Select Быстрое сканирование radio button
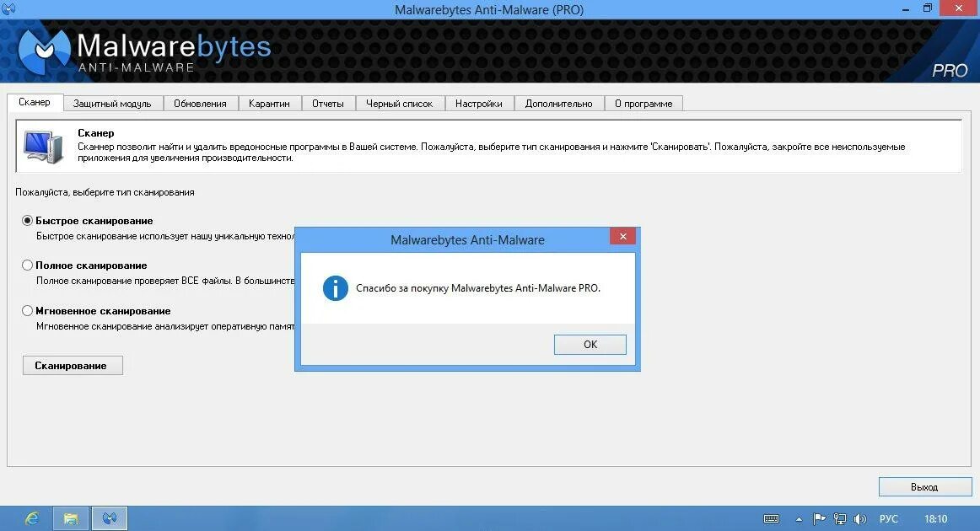The height and width of the screenshot is (531, 980). (27, 221)
